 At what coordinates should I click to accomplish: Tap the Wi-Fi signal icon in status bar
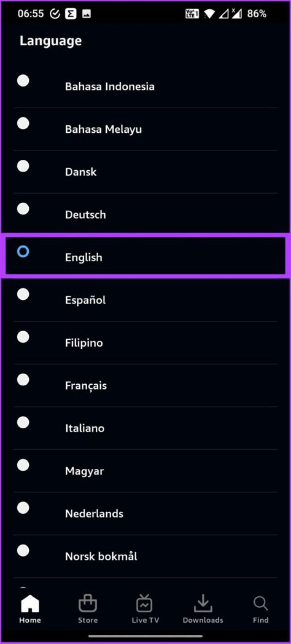click(209, 14)
